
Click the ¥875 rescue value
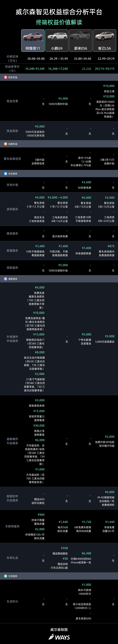111,246
